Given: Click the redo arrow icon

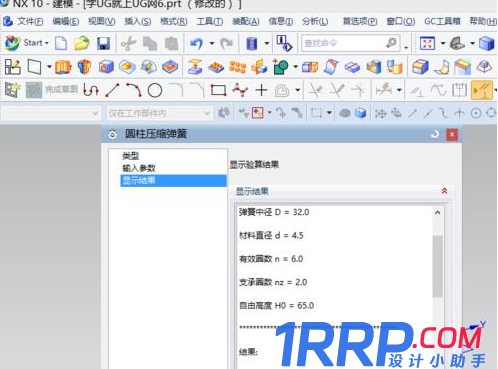Looking at the screenshot, I should pos(226,43).
